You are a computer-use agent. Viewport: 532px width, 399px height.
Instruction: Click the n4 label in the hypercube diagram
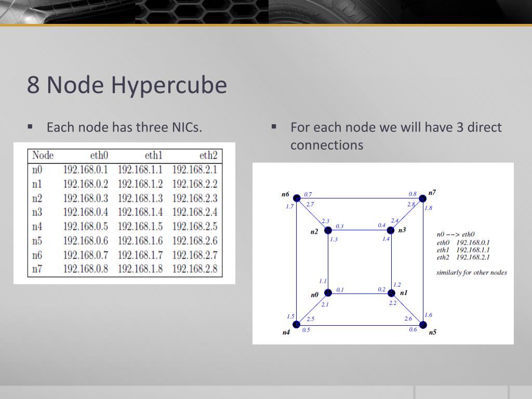(x=286, y=332)
